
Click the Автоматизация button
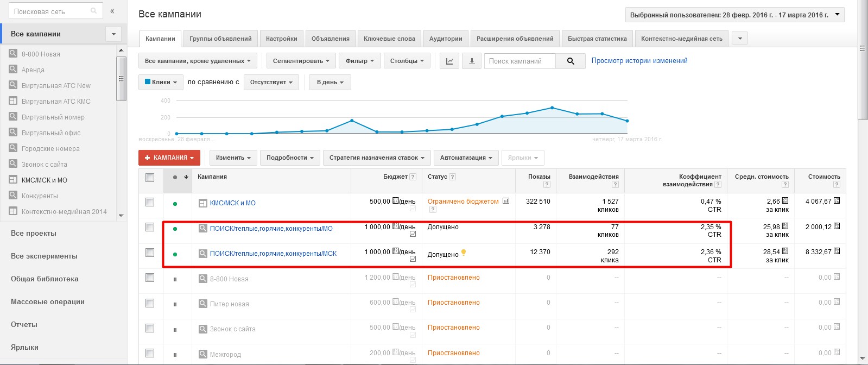click(466, 158)
